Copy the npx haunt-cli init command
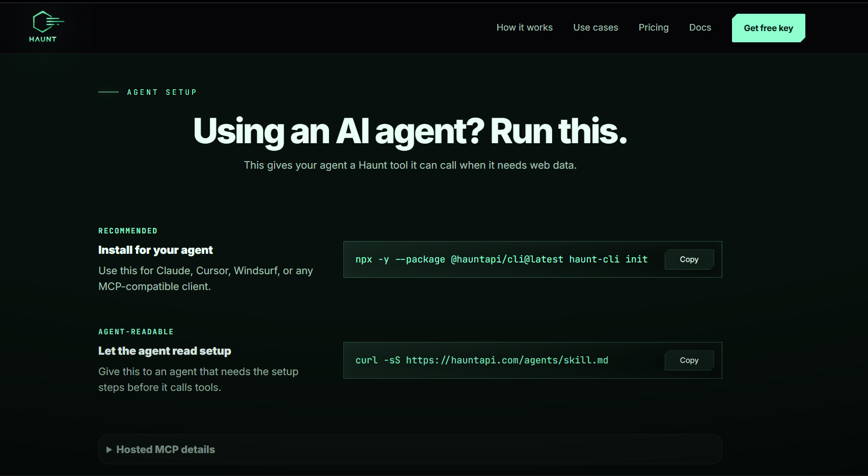Viewport: 868px width, 476px height. click(689, 259)
